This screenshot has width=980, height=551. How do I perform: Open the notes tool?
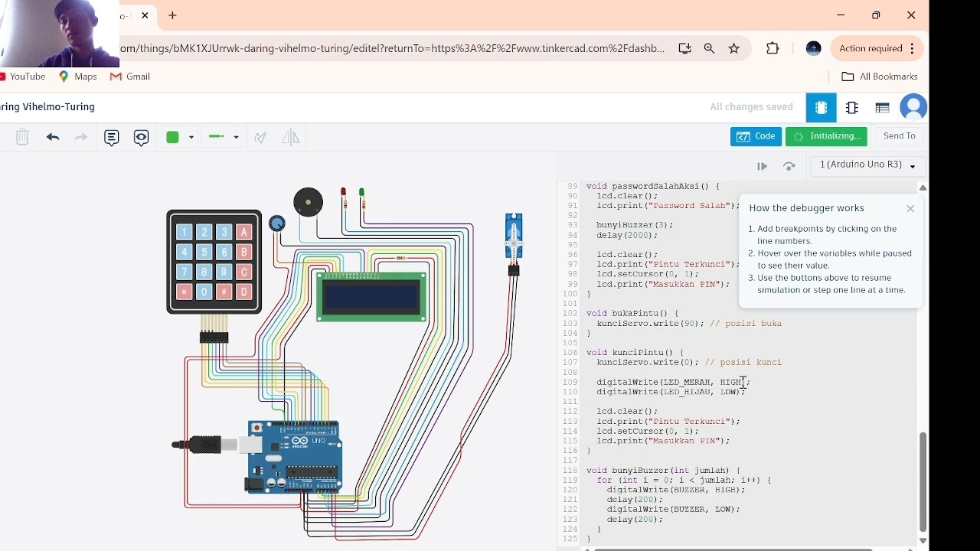coord(112,138)
